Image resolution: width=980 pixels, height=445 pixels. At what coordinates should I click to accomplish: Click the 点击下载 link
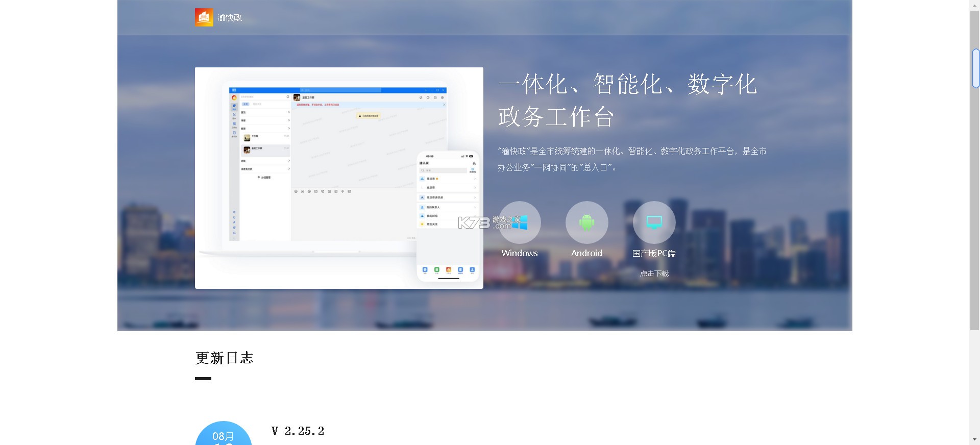[654, 274]
